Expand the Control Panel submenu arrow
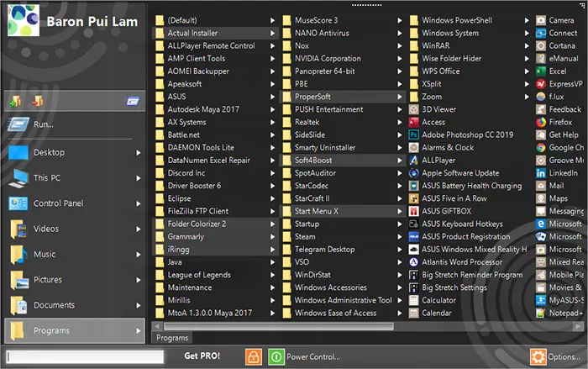This screenshot has height=369, width=588. tap(139, 203)
